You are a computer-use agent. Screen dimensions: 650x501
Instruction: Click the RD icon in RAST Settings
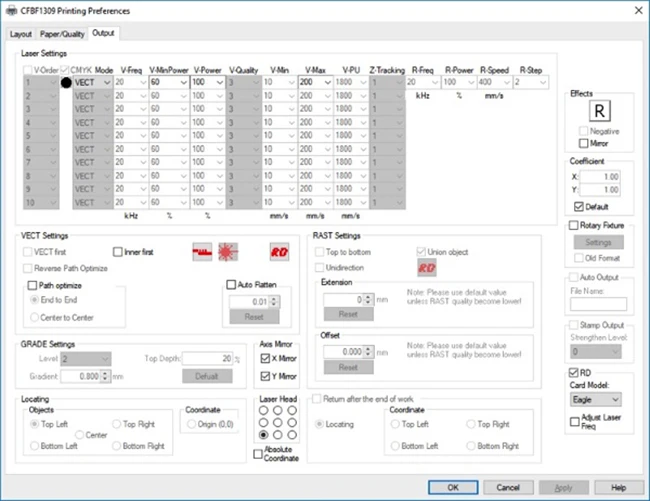point(427,268)
